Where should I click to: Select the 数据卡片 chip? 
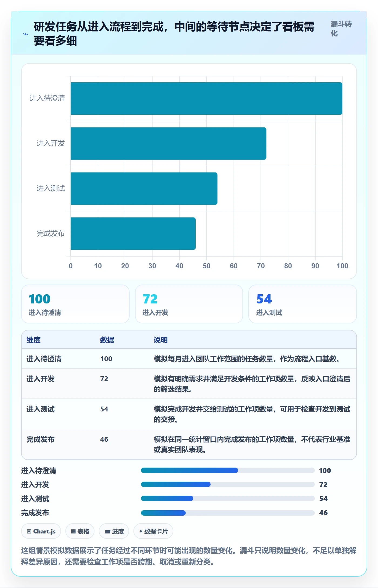[153, 531]
